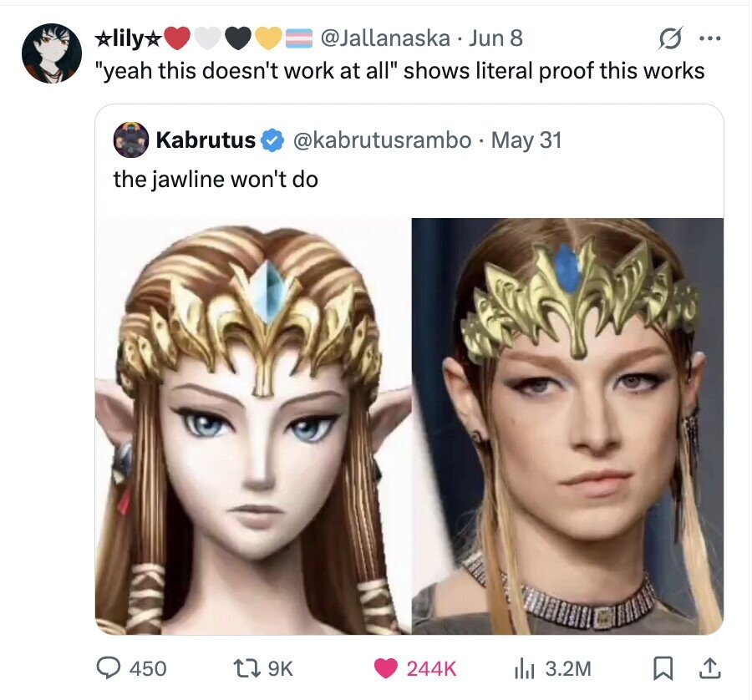The image size is (752, 700).
Task: Open the @Jallanaska handle link
Action: coord(384,38)
